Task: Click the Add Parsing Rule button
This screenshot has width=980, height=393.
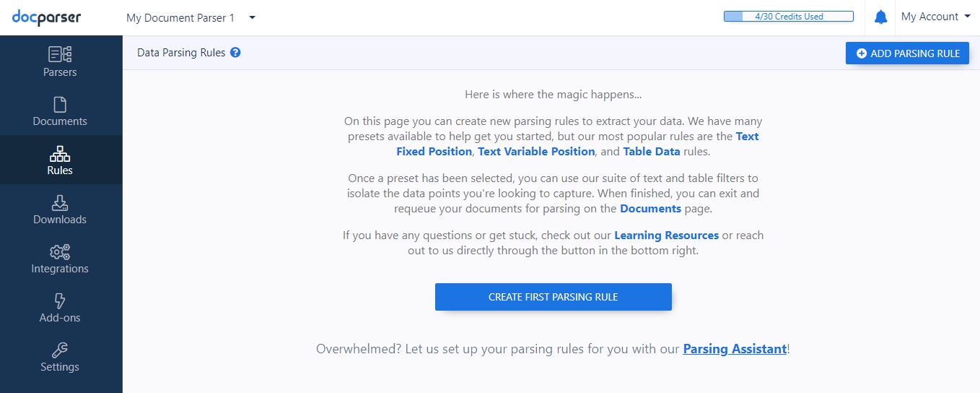Action: 907,53
